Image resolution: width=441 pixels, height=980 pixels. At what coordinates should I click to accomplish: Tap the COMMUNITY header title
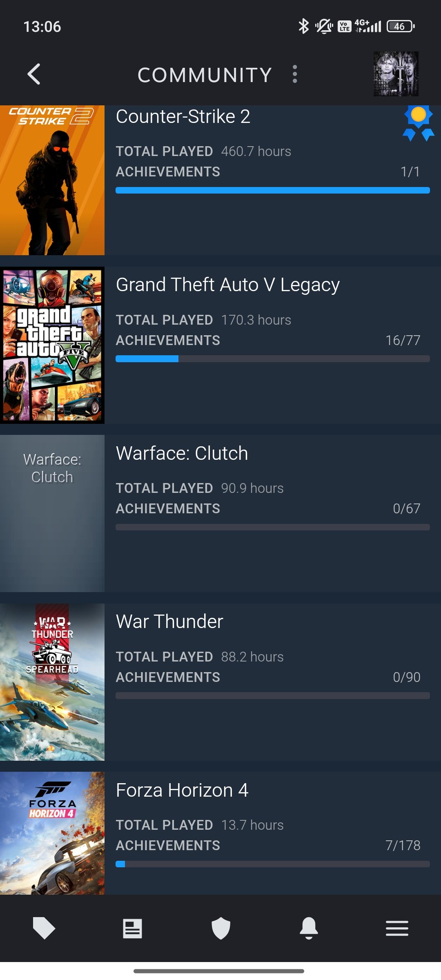[205, 75]
